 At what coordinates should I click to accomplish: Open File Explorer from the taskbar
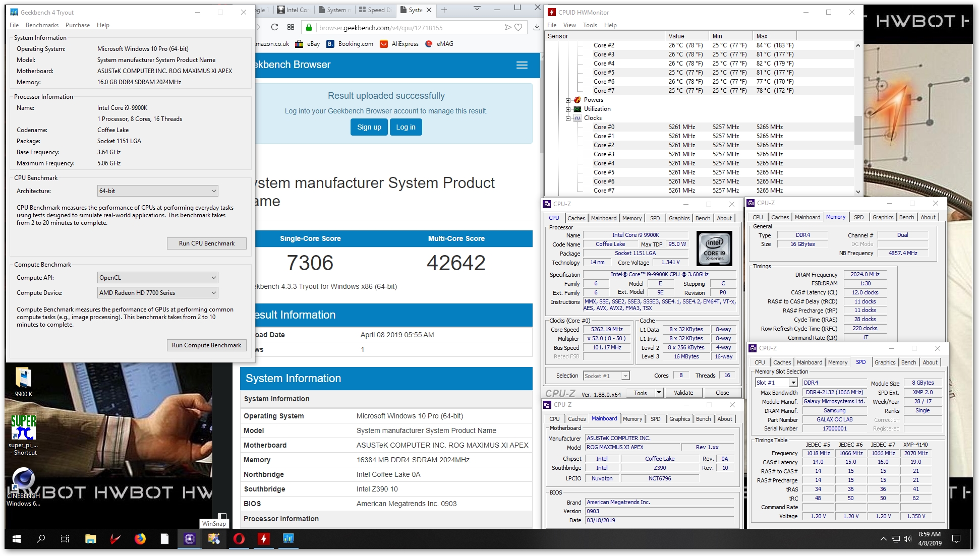90,538
